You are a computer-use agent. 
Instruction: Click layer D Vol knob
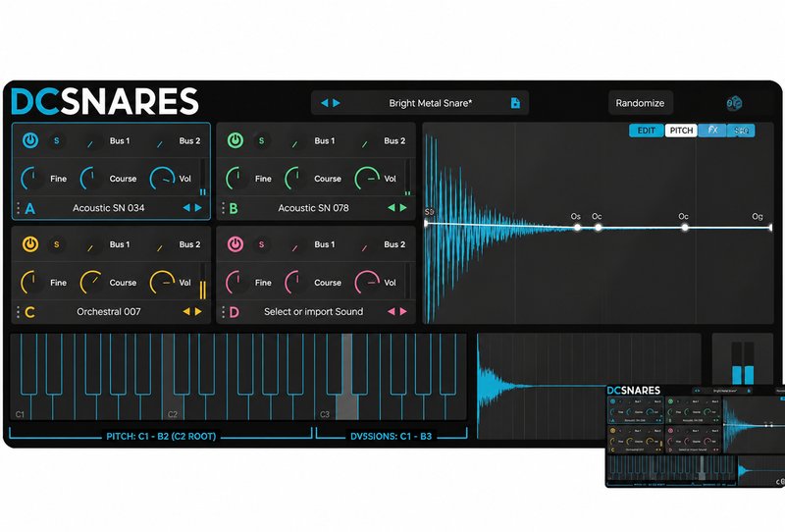[367, 283]
